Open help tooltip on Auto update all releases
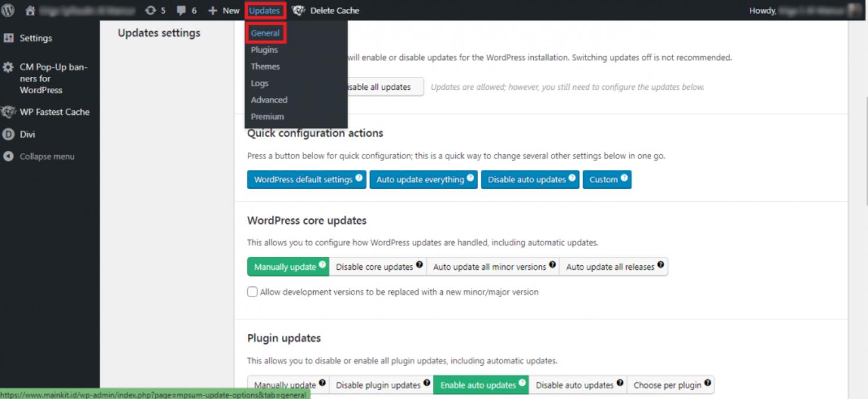 pyautogui.click(x=661, y=265)
